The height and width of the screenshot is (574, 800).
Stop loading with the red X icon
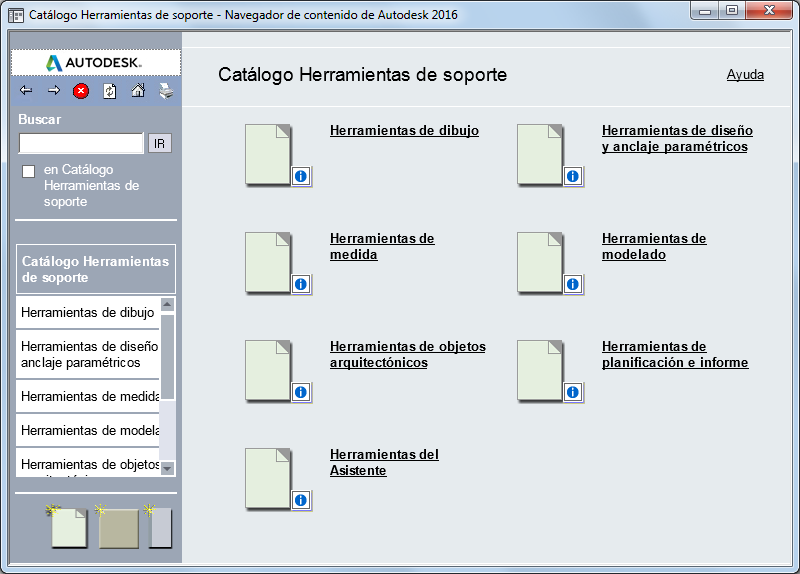(81, 91)
